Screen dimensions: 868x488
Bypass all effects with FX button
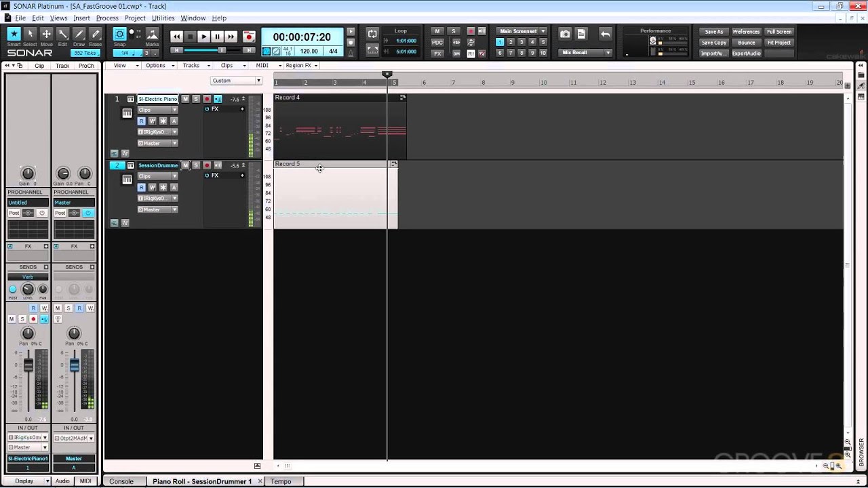tap(437, 53)
